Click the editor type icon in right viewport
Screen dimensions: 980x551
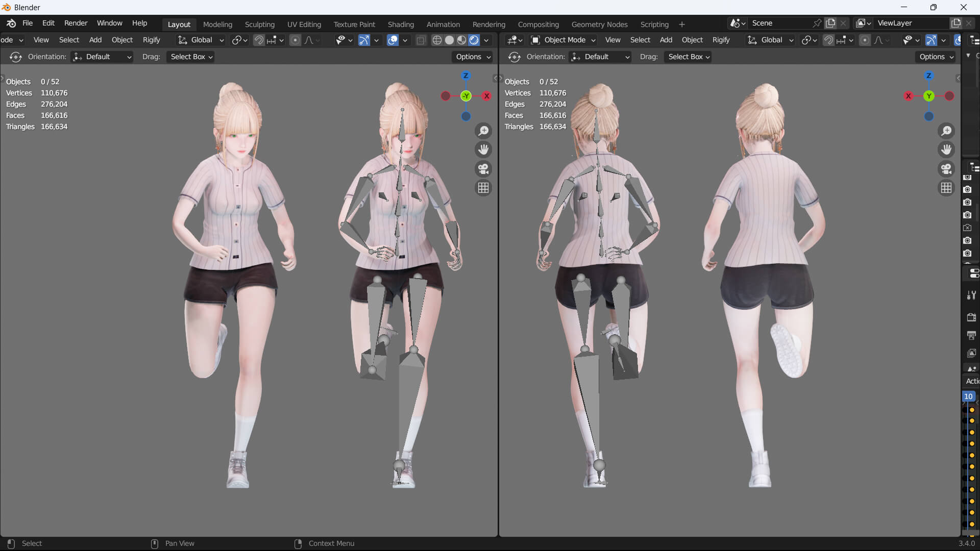[515, 40]
